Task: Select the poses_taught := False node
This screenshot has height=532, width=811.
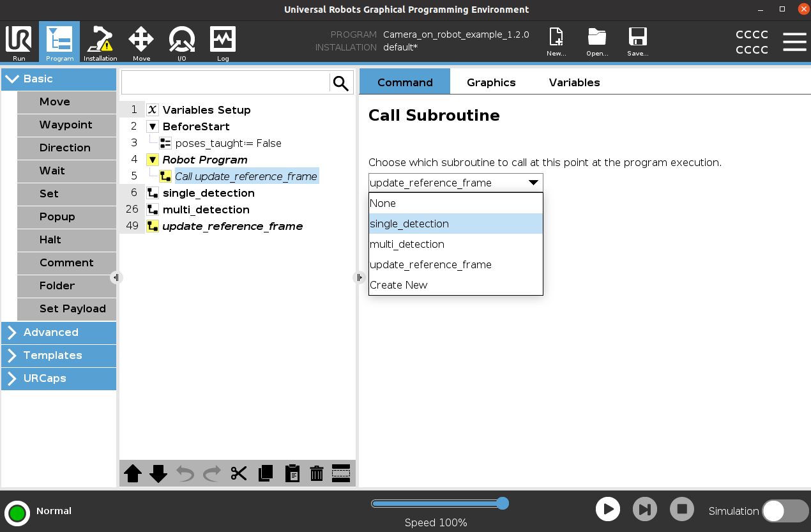Action: [x=229, y=143]
